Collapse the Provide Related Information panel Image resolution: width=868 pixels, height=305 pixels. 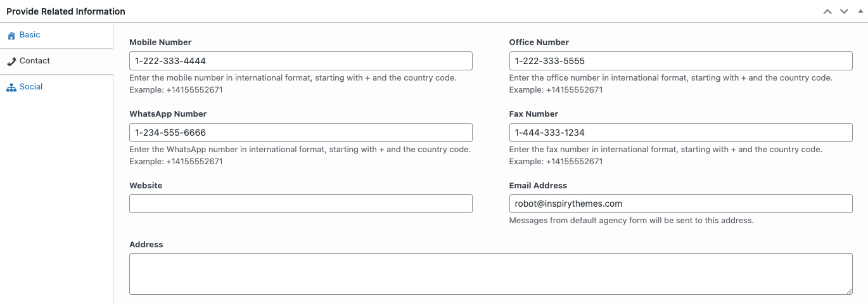[x=860, y=11]
